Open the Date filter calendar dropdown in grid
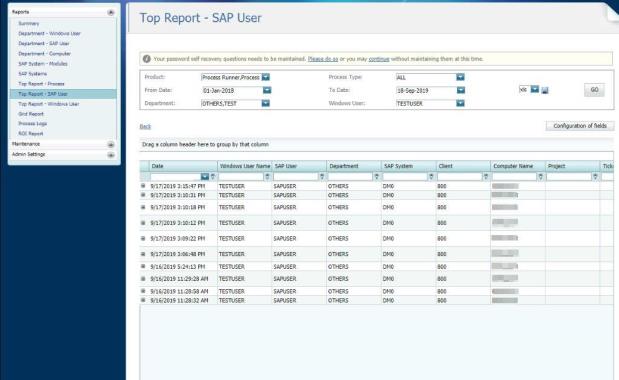The width and height of the screenshot is (619, 380). (205, 177)
